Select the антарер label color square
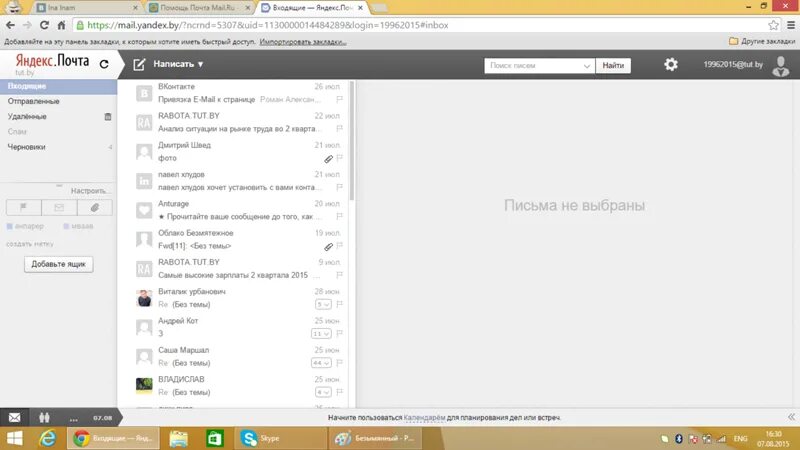 [9, 226]
